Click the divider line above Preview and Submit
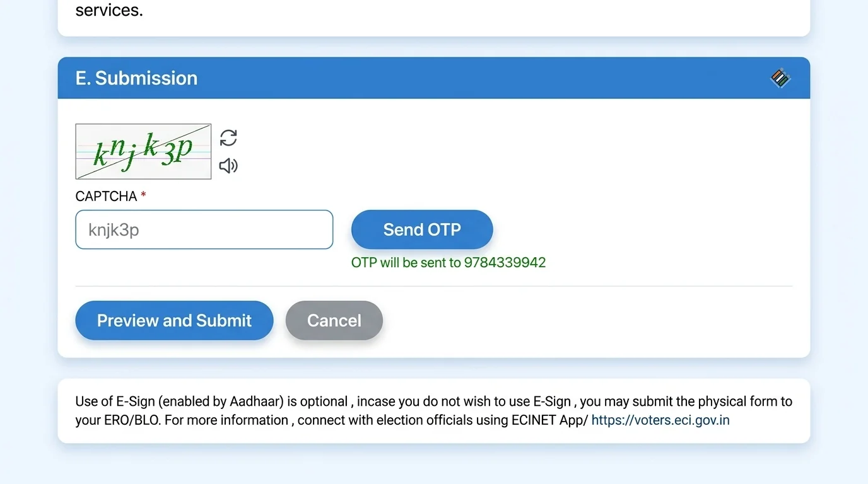868x484 pixels. [x=434, y=286]
